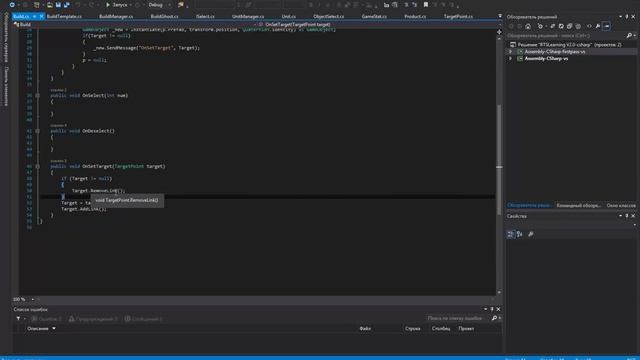
Task: Auto-hide the Список ошибок panel with pin
Action: pos(492,309)
